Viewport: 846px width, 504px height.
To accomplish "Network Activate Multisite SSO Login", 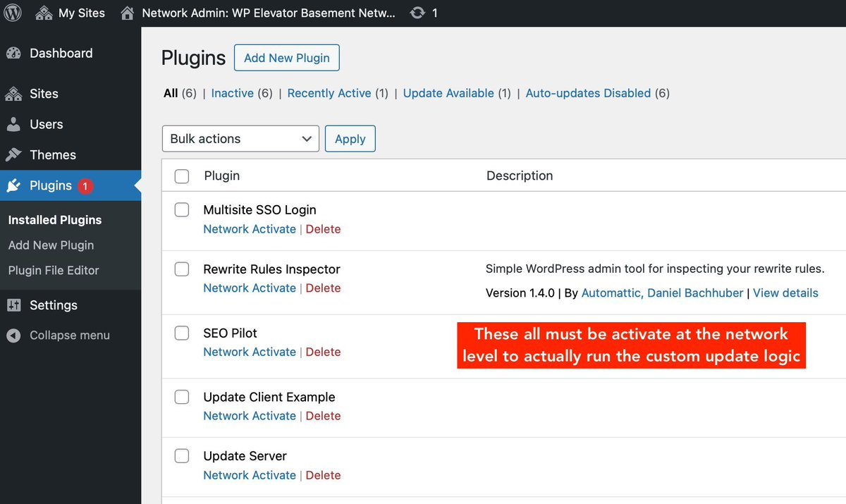I will [x=250, y=229].
